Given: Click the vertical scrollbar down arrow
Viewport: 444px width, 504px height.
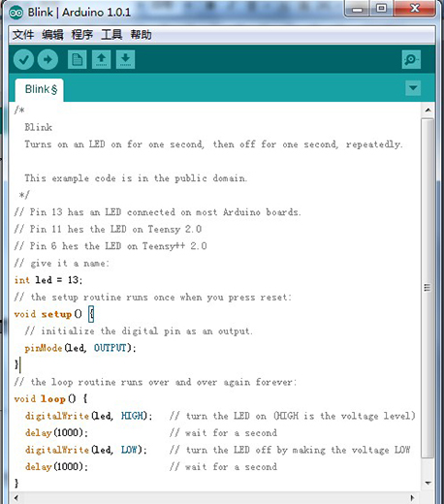Looking at the screenshot, I should 428,483.
